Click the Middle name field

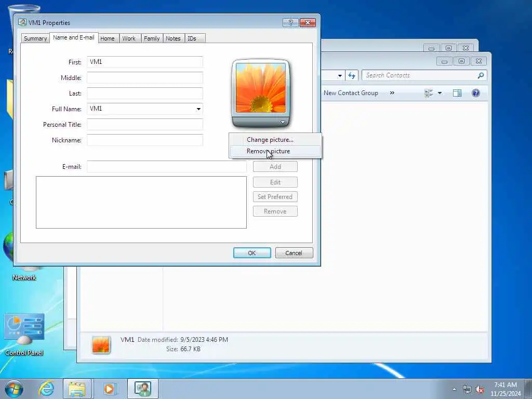[x=145, y=78]
